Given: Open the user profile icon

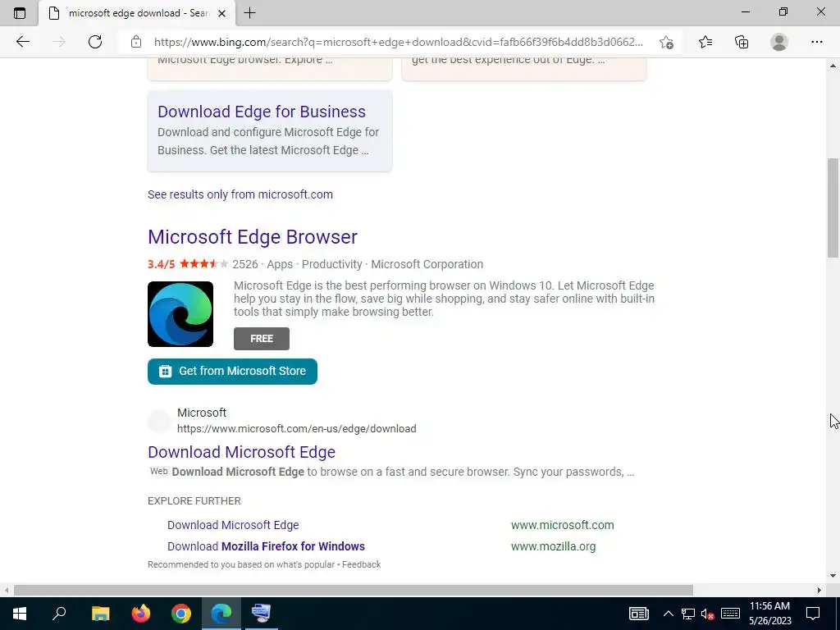Looking at the screenshot, I should pos(779,42).
